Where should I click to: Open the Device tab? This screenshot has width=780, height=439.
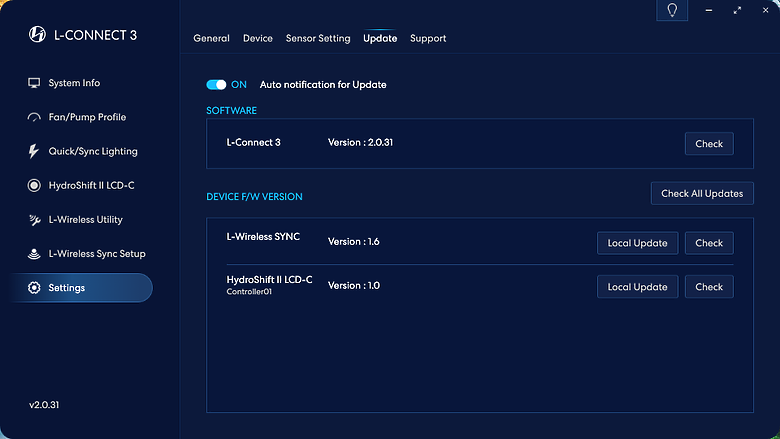(x=258, y=38)
